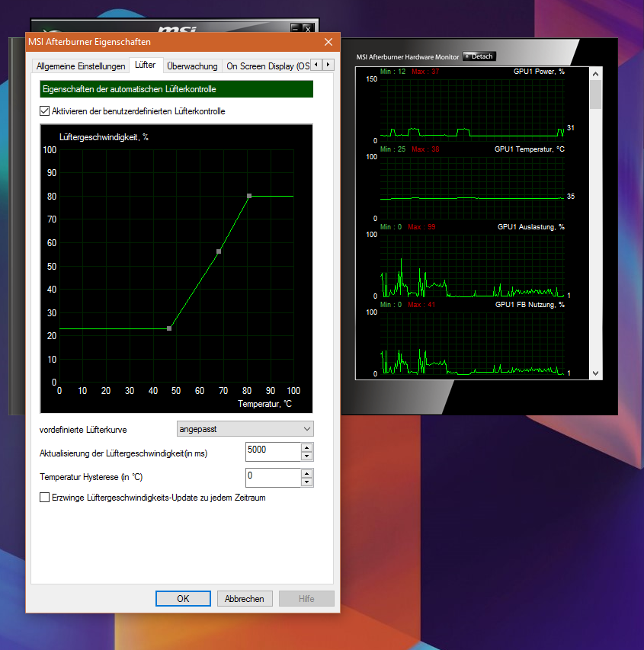The width and height of the screenshot is (644, 650).
Task: Enable Erzwinge Lüftergeschwindigkeits-Update zu jedem Zeitraum
Action: pos(44,498)
